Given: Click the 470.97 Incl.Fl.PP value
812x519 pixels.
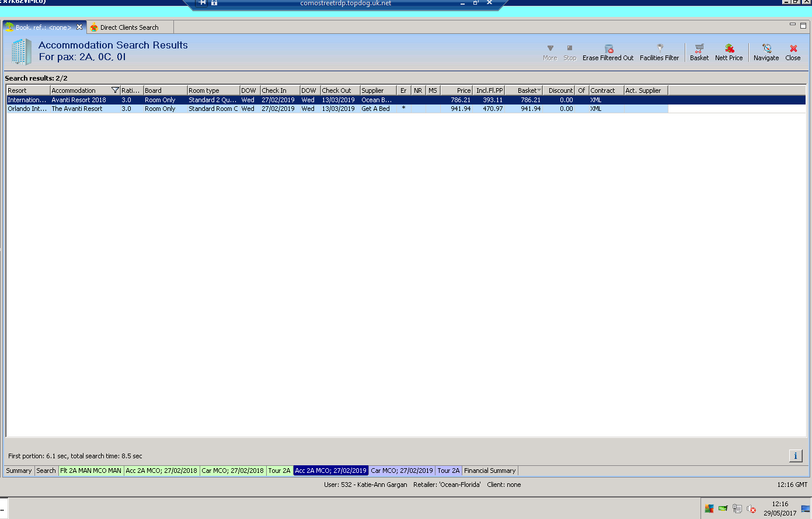Looking at the screenshot, I should click(493, 109).
